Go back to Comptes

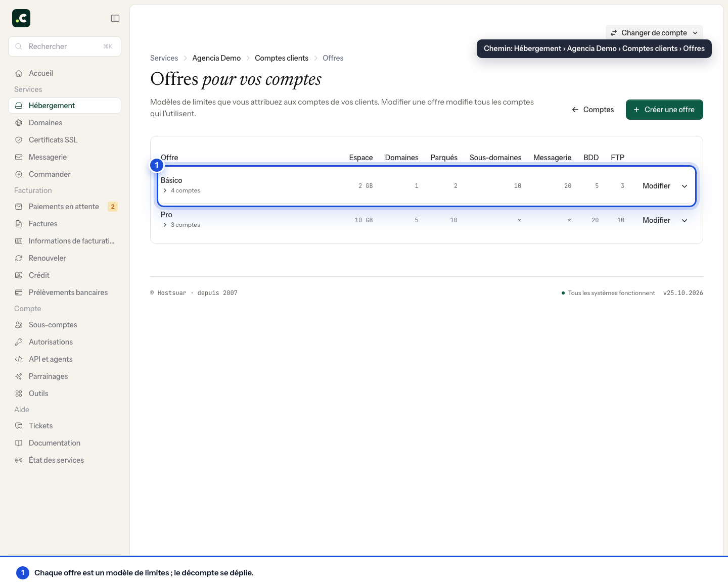click(x=593, y=110)
